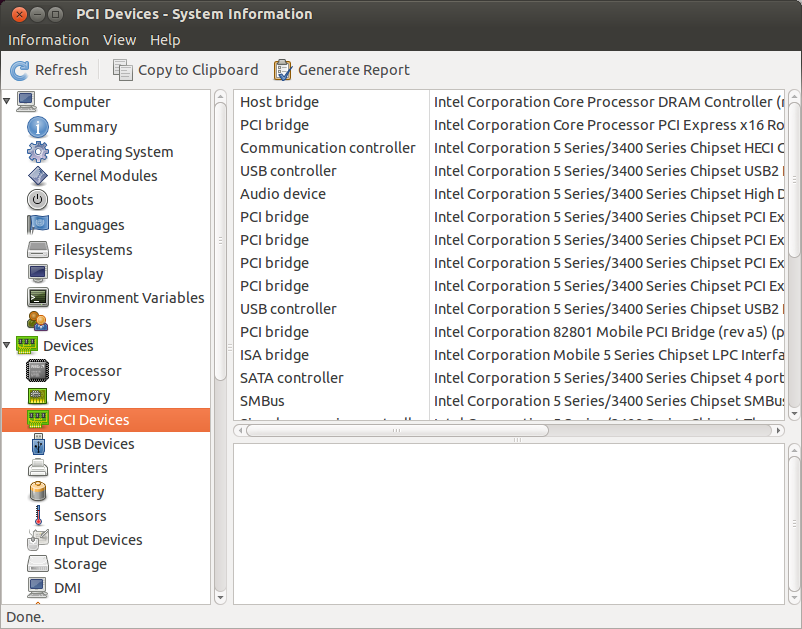Open the Boots power icon
Viewport: 802px width, 629px height.
point(37,200)
